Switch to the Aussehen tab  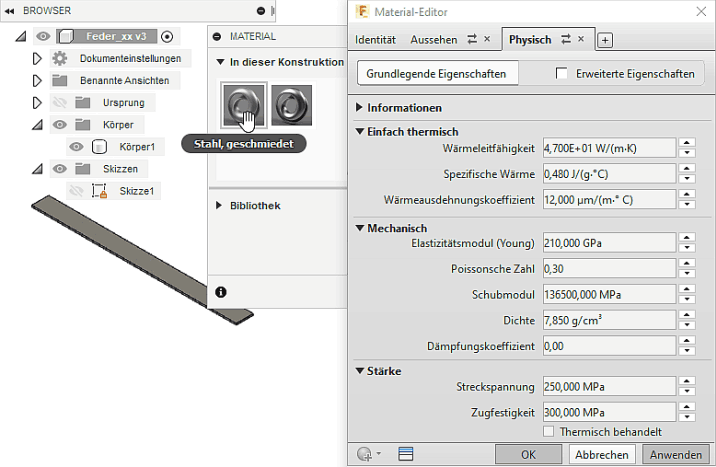pyautogui.click(x=434, y=40)
